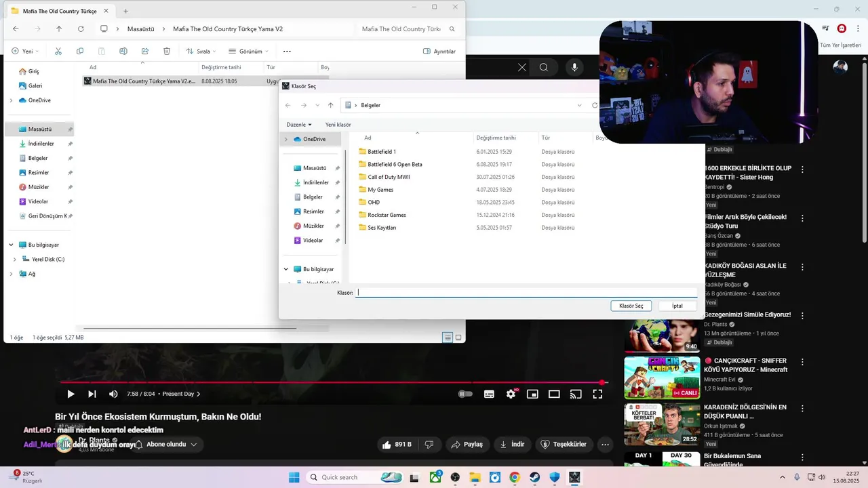Open the Windows Start menu
The height and width of the screenshot is (488, 868).
coord(294,477)
